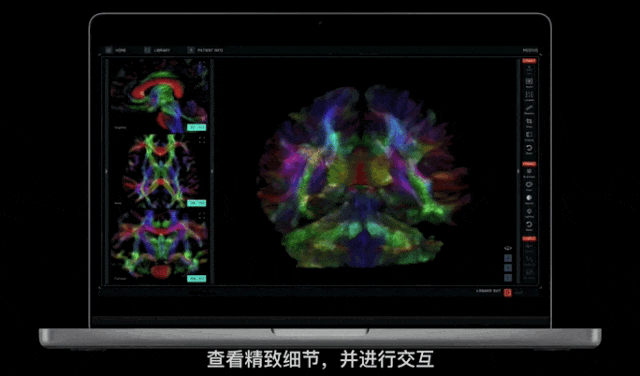Click the main 3D brain tractography view

tap(363, 176)
